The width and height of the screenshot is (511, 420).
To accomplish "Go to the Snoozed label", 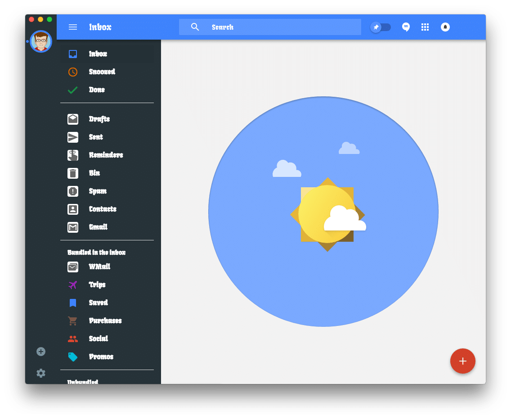I will 102,72.
